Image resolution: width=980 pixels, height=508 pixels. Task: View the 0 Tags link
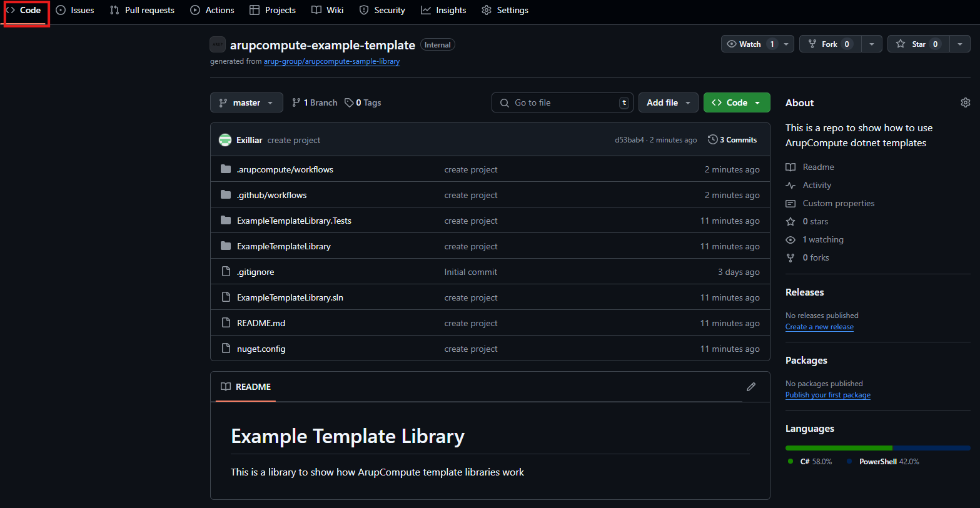click(363, 102)
